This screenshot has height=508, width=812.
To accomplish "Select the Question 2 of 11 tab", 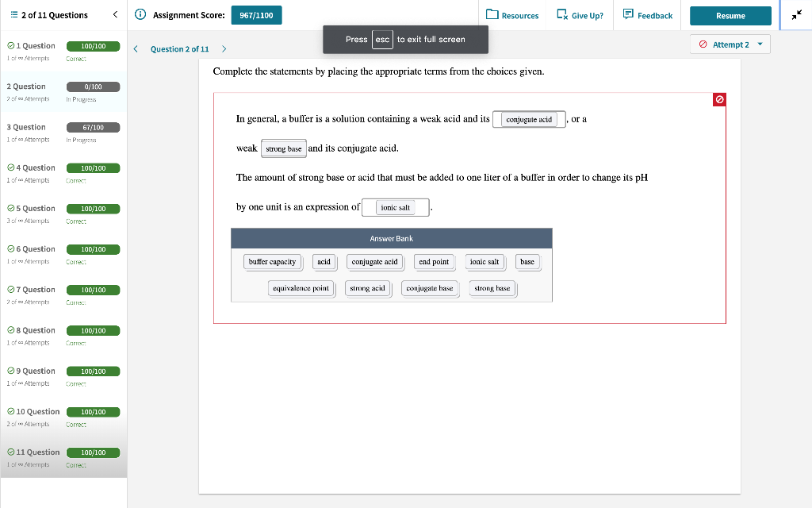I will click(x=178, y=48).
